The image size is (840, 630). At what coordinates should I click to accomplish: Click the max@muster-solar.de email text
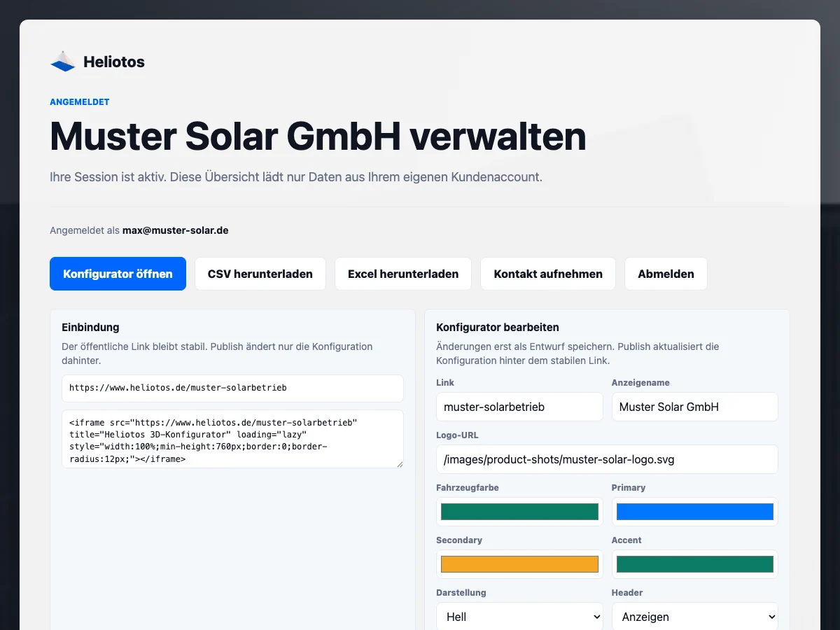click(175, 230)
